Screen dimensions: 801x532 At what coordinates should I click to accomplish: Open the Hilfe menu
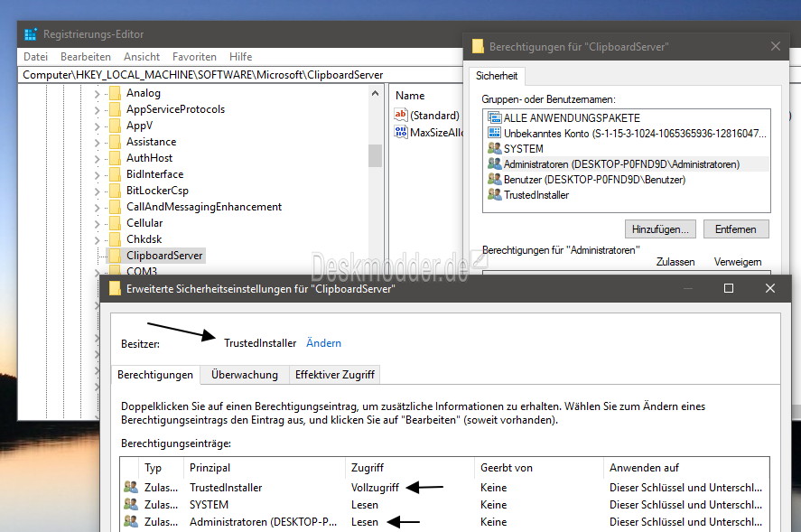click(240, 57)
